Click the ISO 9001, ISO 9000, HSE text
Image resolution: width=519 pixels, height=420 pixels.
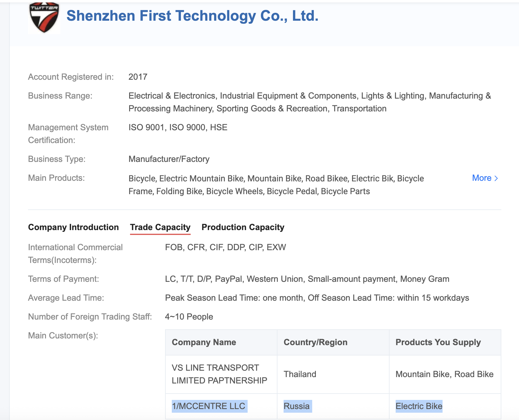coord(178,128)
